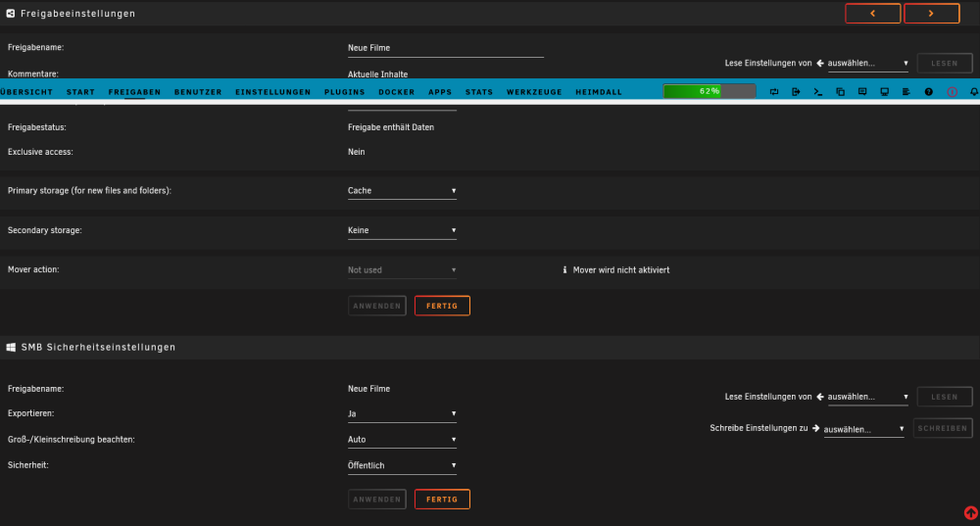Click the LESEN button in SMB section

coord(945,397)
